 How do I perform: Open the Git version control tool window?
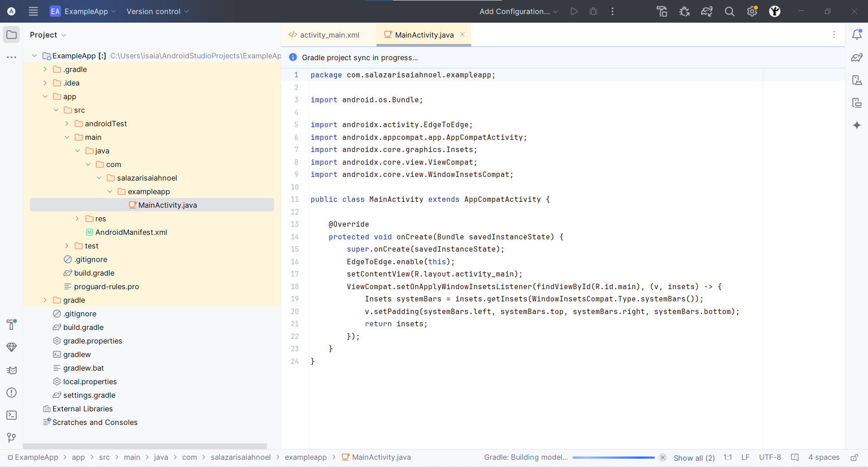click(12, 438)
